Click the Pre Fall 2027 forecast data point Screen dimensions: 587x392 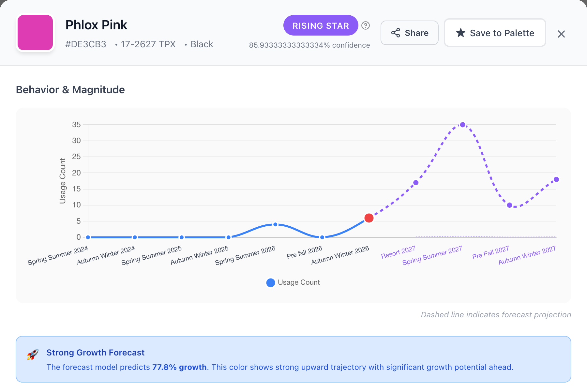509,205
